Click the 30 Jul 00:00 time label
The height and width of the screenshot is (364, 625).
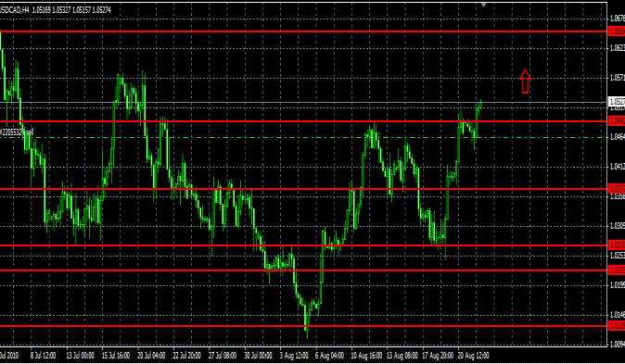click(x=258, y=356)
